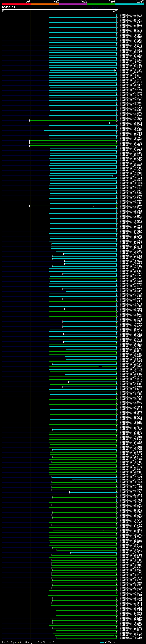Select hit UniRef100_A7QPE5
The width and height of the screenshot is (146, 644).
(x=131, y=191)
